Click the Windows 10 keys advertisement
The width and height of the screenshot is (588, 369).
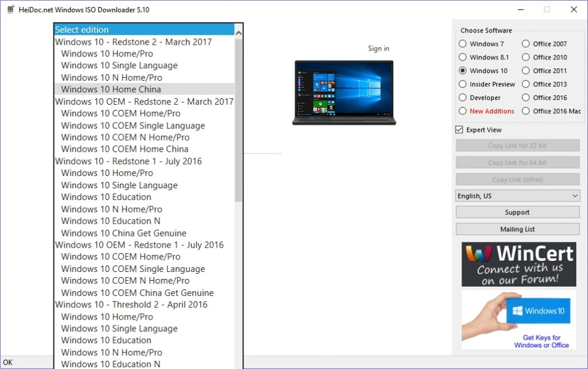coord(518,320)
